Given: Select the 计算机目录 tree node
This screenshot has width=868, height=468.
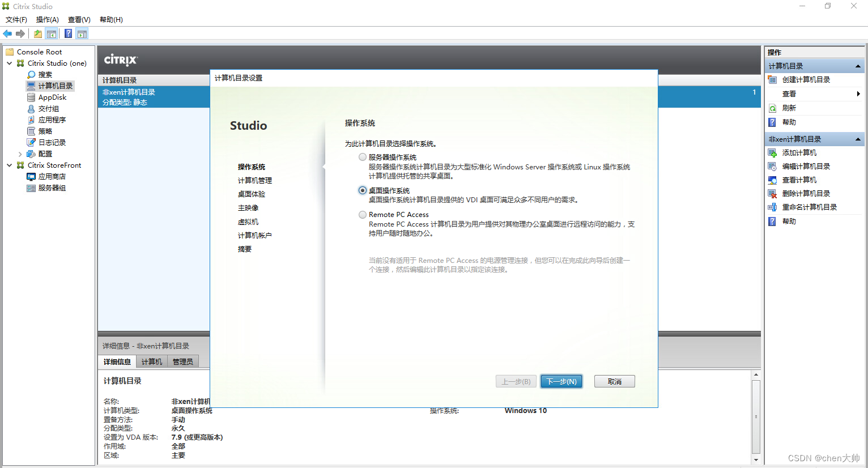Looking at the screenshot, I should tap(56, 86).
